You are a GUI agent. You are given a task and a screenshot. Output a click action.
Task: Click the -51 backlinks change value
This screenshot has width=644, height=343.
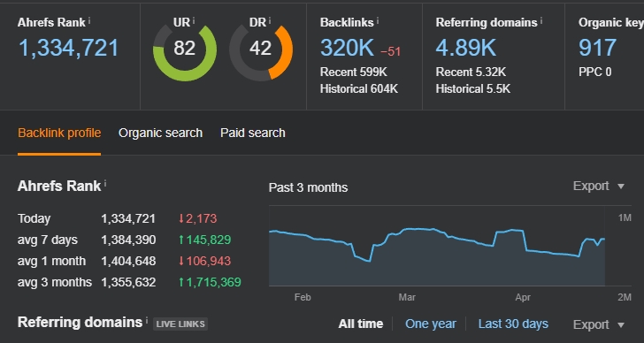point(390,51)
